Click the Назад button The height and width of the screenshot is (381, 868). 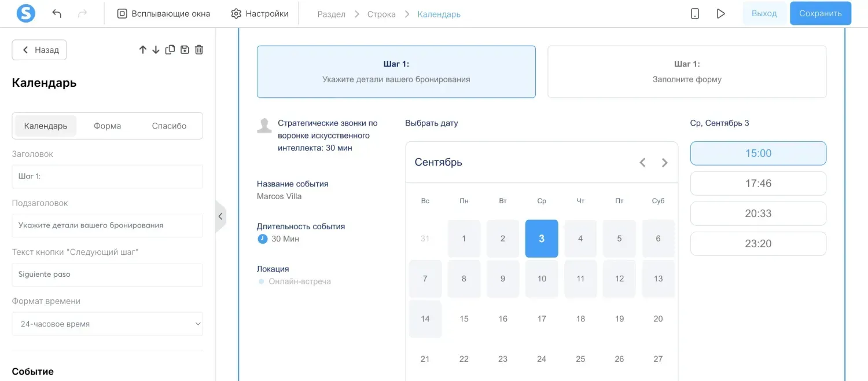click(39, 50)
